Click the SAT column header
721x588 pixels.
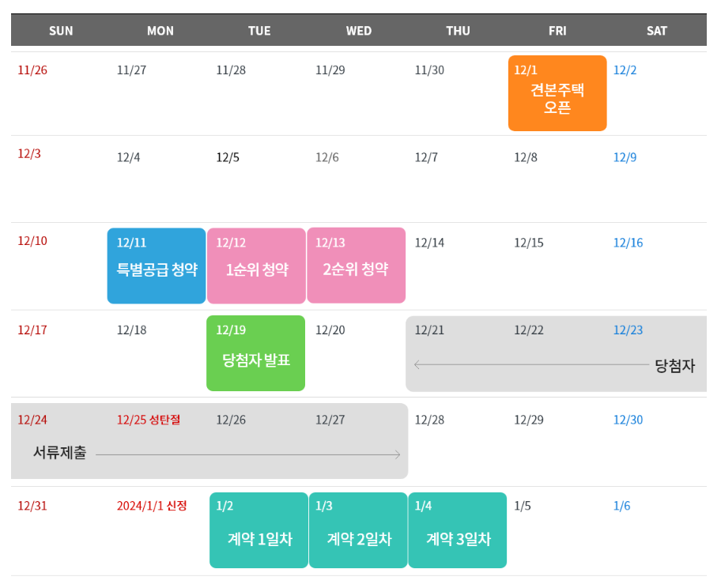coord(657,31)
